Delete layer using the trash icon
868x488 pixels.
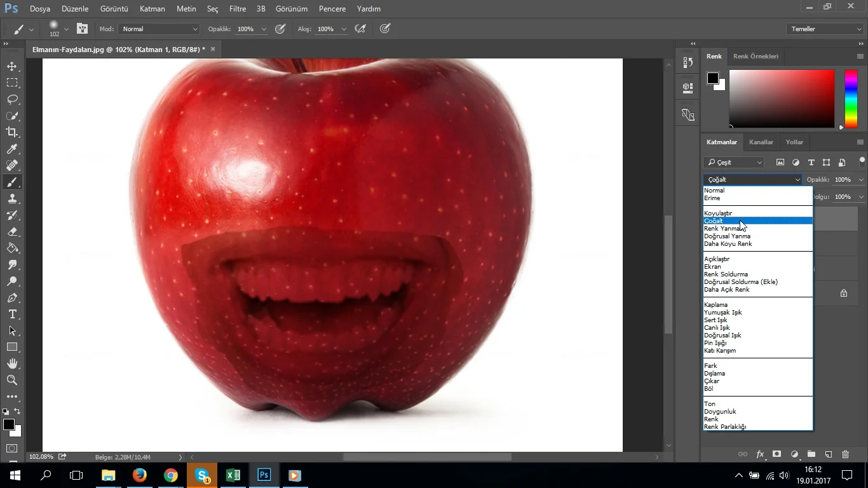845,454
